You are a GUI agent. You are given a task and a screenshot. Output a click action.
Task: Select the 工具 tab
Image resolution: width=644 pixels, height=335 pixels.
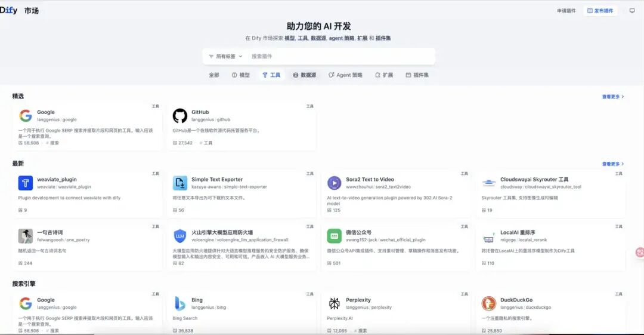271,75
